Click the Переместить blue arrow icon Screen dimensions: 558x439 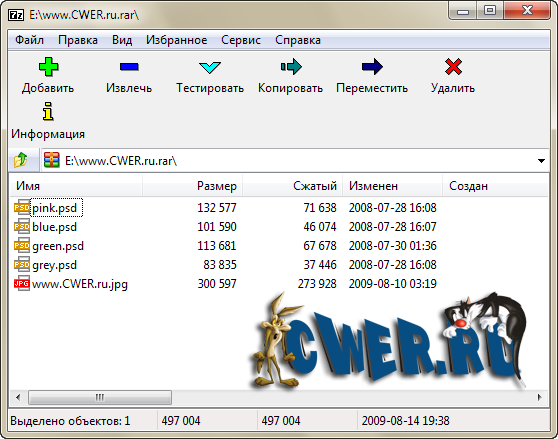pos(372,67)
